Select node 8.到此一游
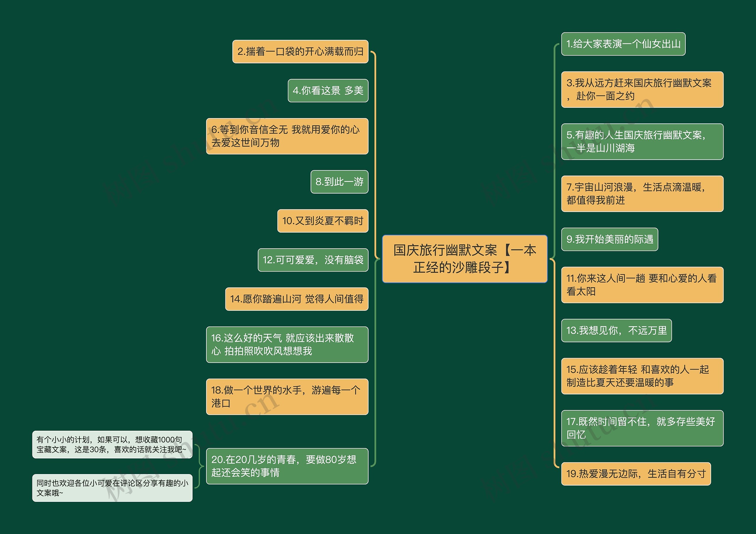Image resolution: width=756 pixels, height=534 pixels. click(339, 182)
